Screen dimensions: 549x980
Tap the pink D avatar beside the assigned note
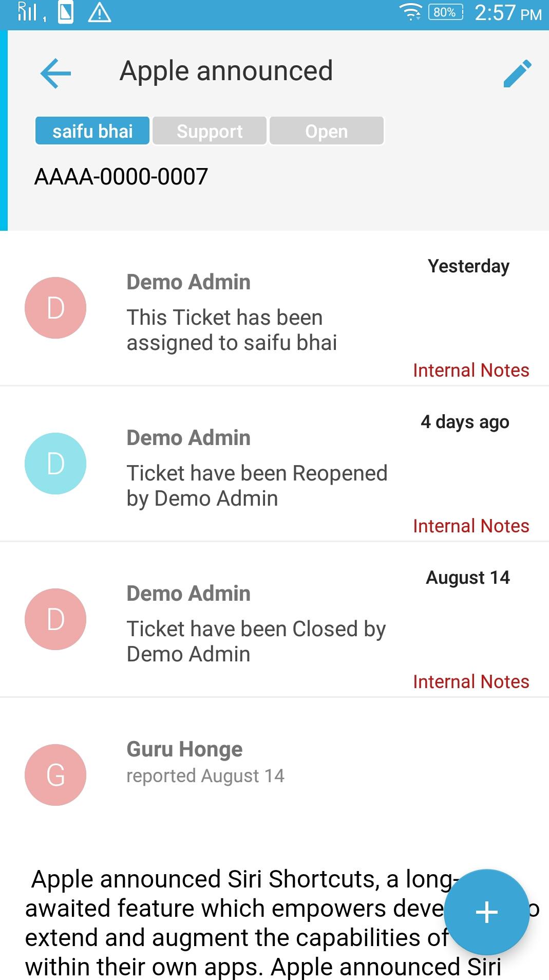55,308
